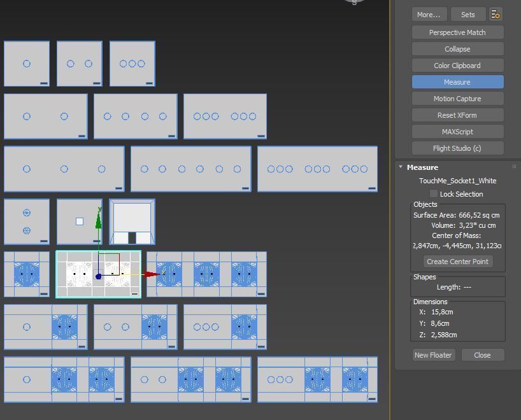The width and height of the screenshot is (521, 420).
Task: Select the three-button single switch plate
Action: click(x=132, y=64)
